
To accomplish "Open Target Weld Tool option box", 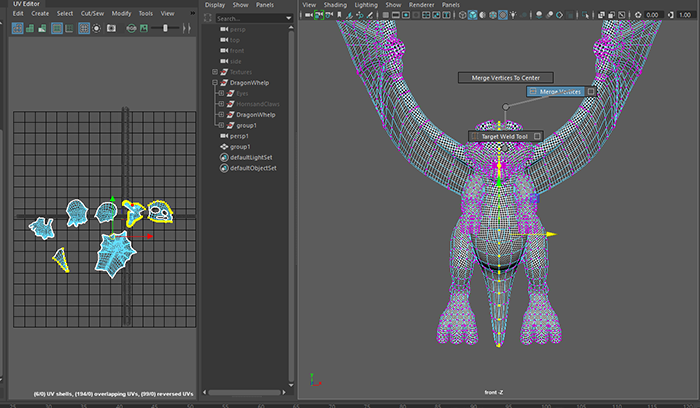I will coord(537,136).
